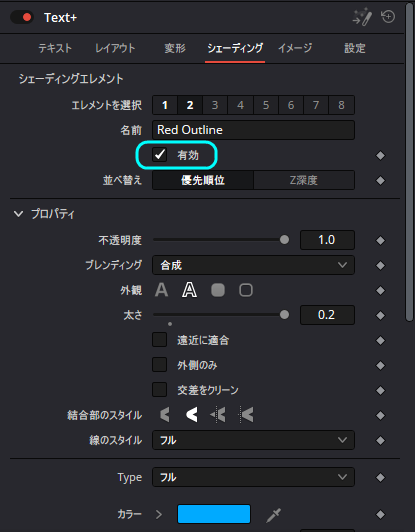415x532 pixels.
Task: Click keyframe diamond for カラー
Action: [380, 515]
